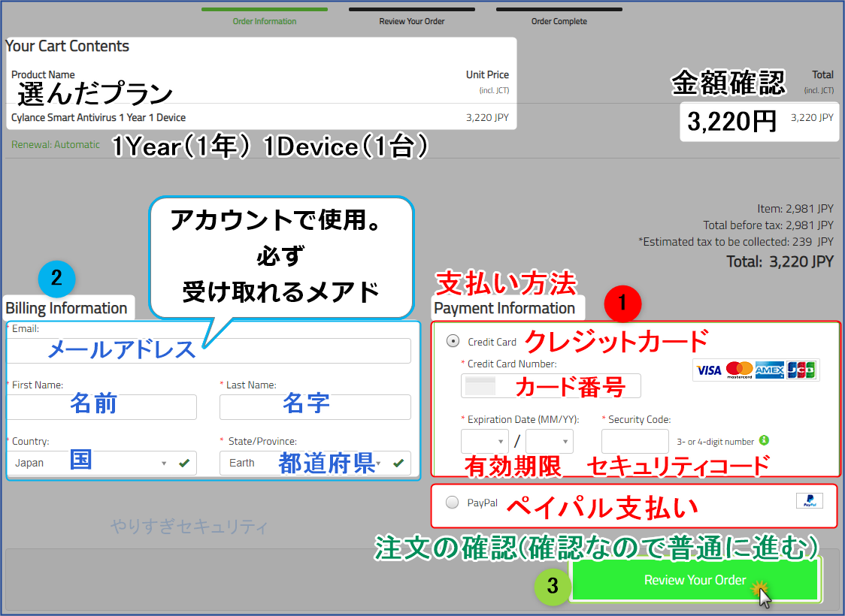This screenshot has width=845, height=616.
Task: Click the Estimated tax to be collected line
Action: pos(735,242)
